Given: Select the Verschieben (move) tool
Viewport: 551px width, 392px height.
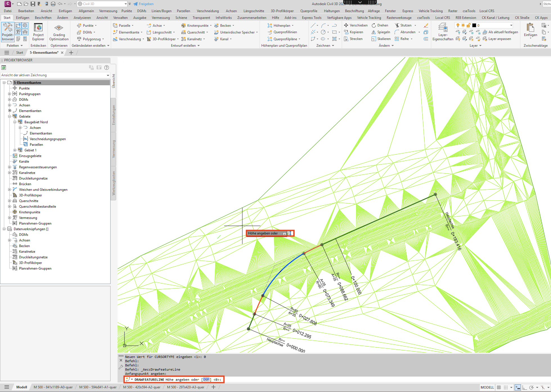Looking at the screenshot, I should coord(356,25).
